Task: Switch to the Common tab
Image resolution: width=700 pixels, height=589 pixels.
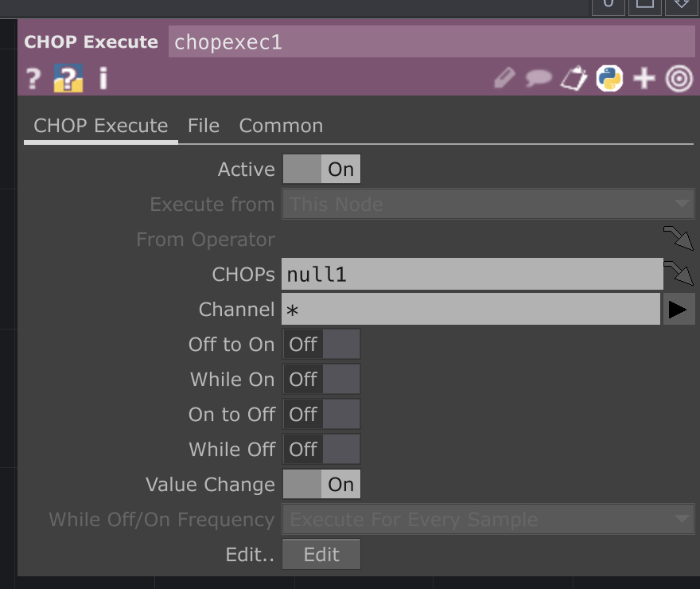Action: click(281, 126)
